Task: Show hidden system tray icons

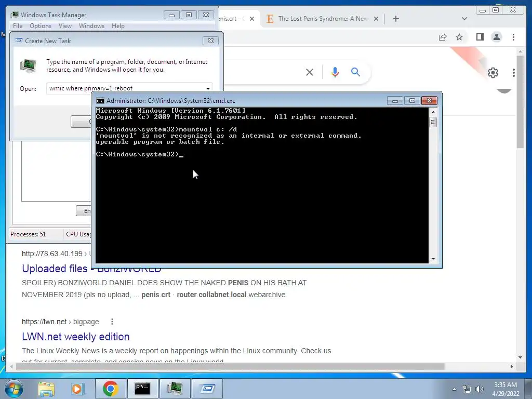Action: pos(454,389)
